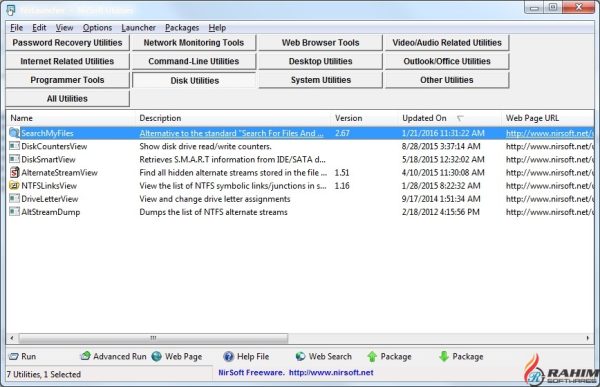Switch to Outlook/Office Utilities tab
Viewport: 600px width, 387px height.
tap(447, 61)
